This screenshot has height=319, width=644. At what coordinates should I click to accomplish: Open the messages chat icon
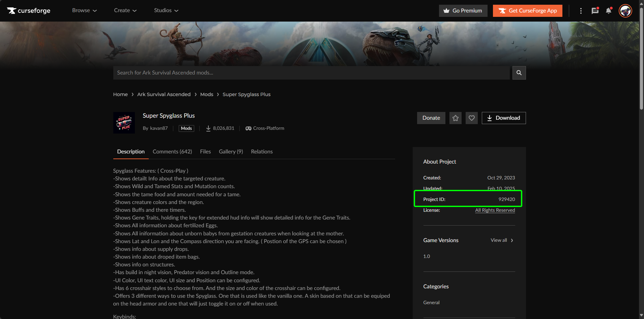click(x=595, y=11)
